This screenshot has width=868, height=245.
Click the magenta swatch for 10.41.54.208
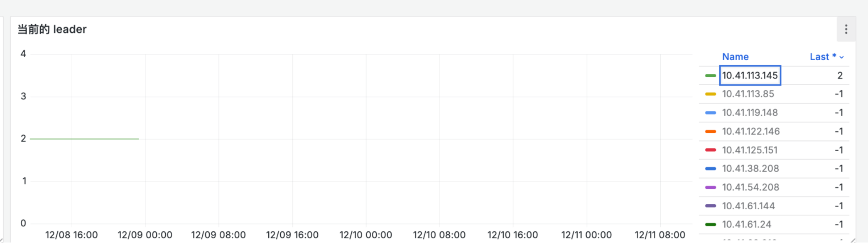point(710,187)
